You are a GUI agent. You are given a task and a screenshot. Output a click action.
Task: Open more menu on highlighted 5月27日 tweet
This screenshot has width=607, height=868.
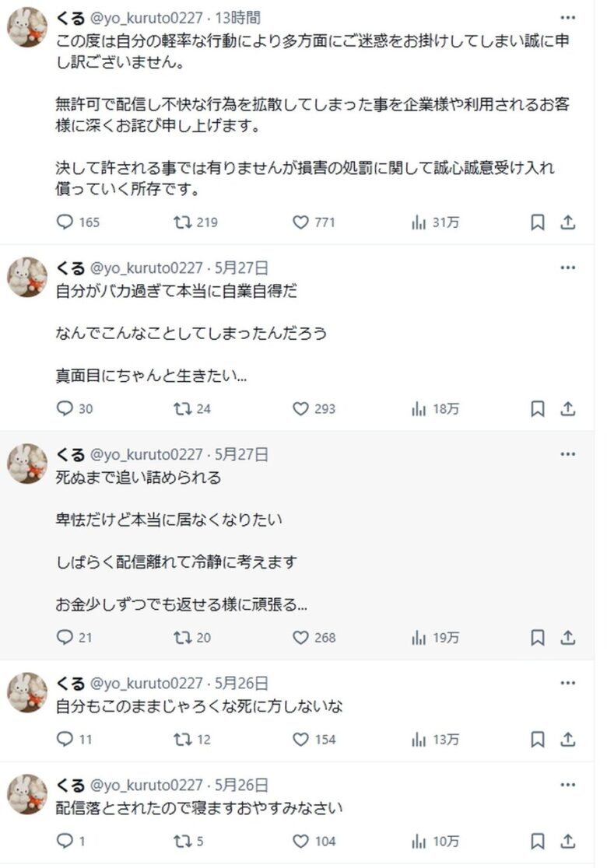[568, 454]
